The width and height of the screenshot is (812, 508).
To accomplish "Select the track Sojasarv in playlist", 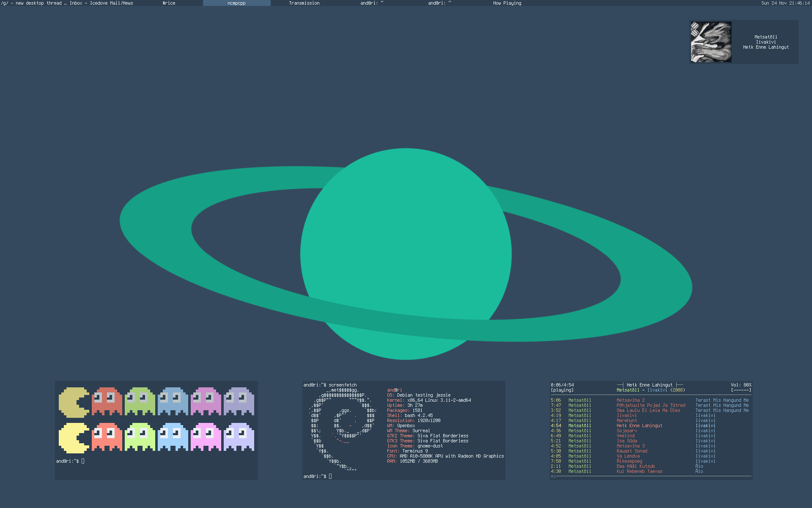I will (x=626, y=431).
